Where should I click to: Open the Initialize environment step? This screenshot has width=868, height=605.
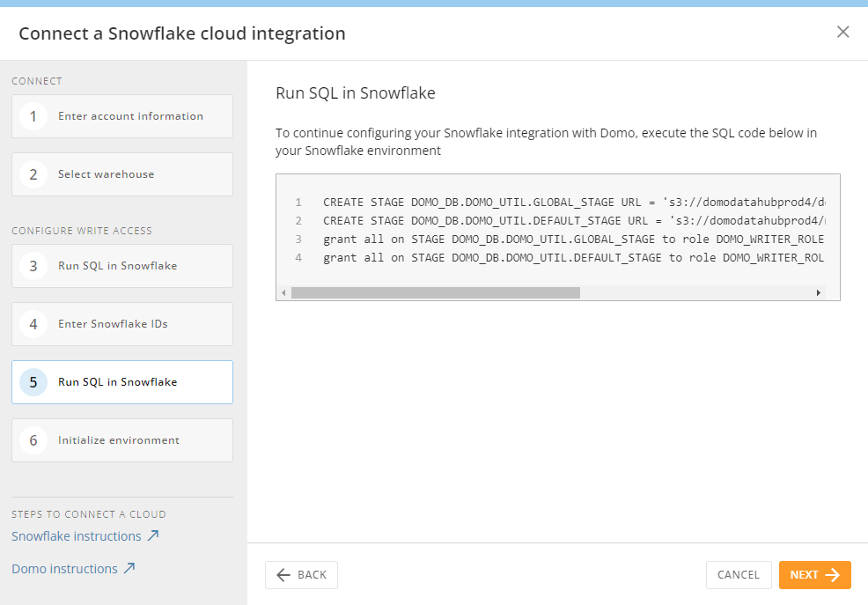click(122, 440)
